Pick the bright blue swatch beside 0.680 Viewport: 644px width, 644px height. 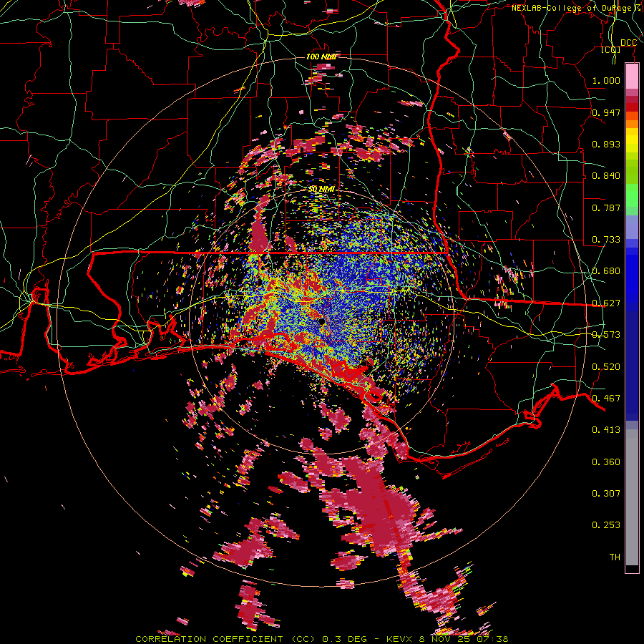[632, 275]
